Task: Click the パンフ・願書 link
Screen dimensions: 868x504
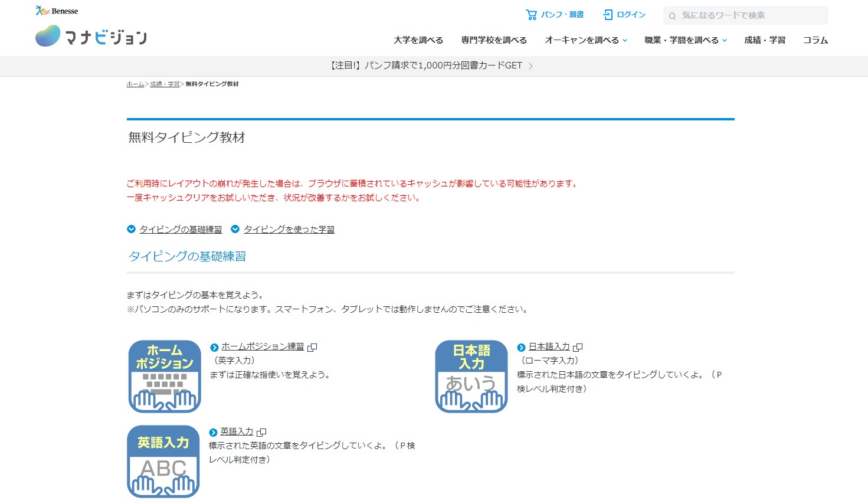Action: [555, 15]
